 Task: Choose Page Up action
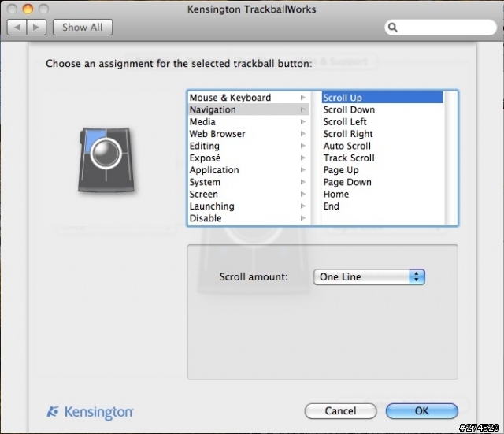383,170
